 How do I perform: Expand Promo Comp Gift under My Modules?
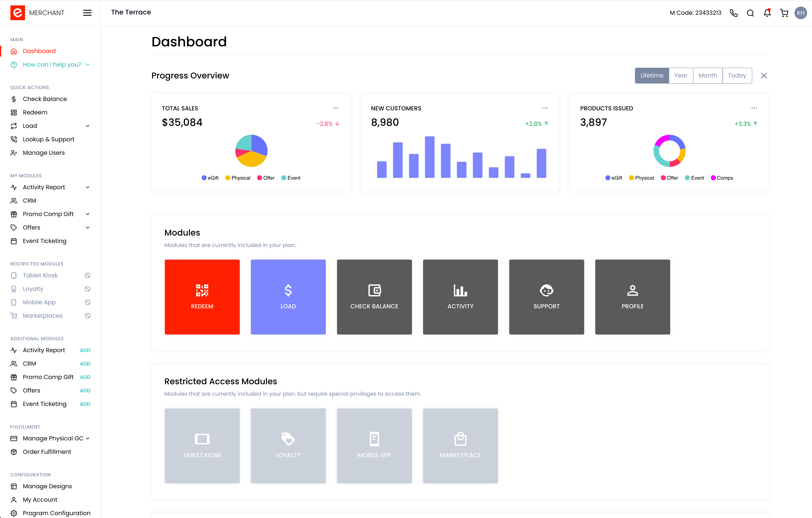88,214
